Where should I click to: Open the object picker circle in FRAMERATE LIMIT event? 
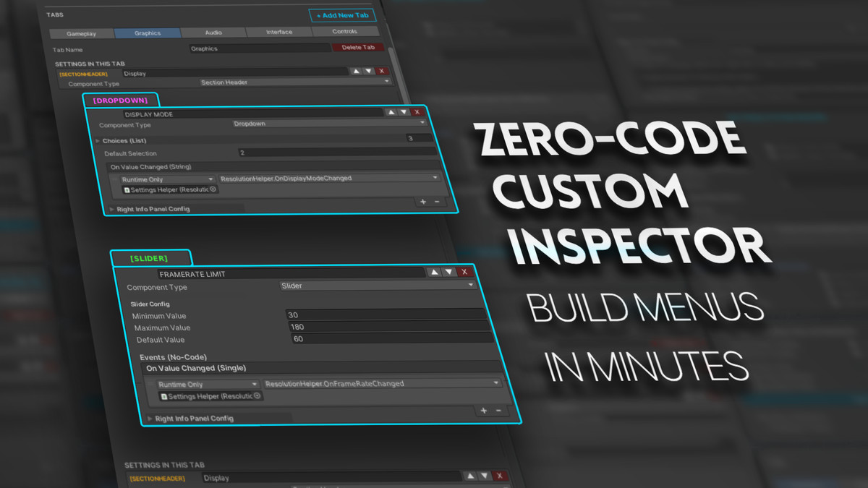point(258,397)
